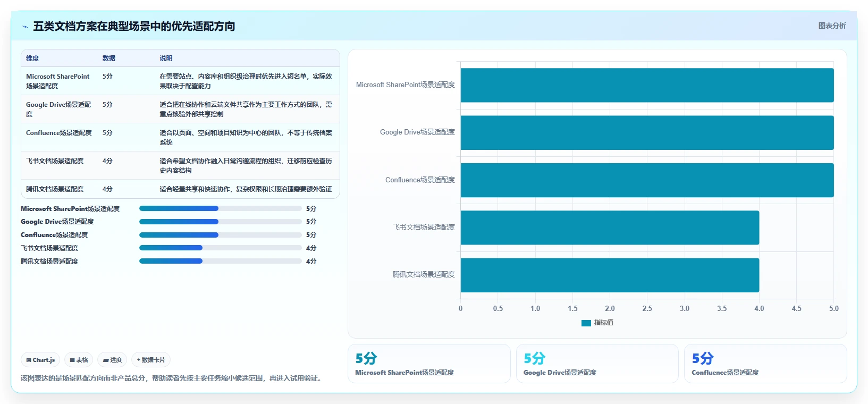This screenshot has height=404, width=868.
Task: Click the 5.0 tick on the x-axis
Action: click(x=833, y=308)
